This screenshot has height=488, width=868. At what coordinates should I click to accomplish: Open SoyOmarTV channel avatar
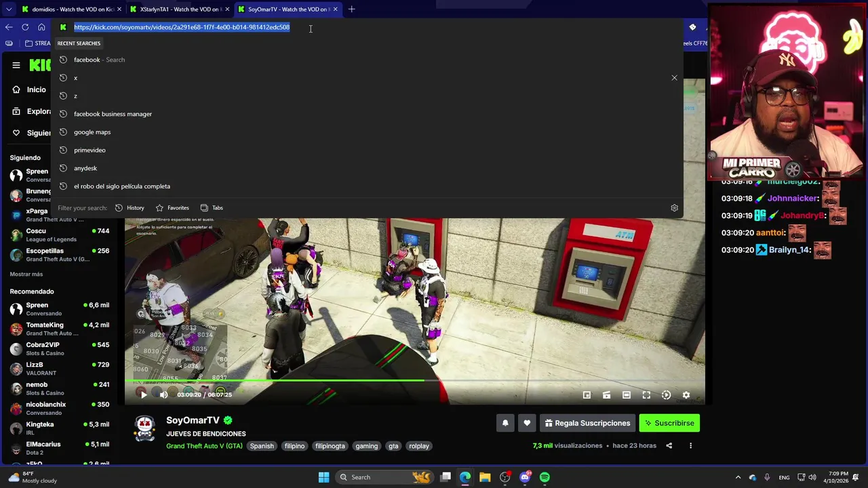(x=145, y=428)
